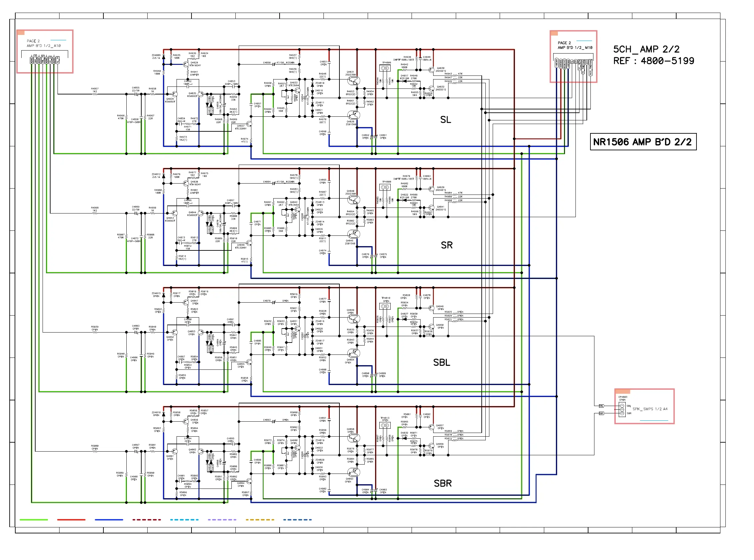This screenshot has height=560, width=754.
Task: Click the solid red legend line
Action: [x=71, y=519]
